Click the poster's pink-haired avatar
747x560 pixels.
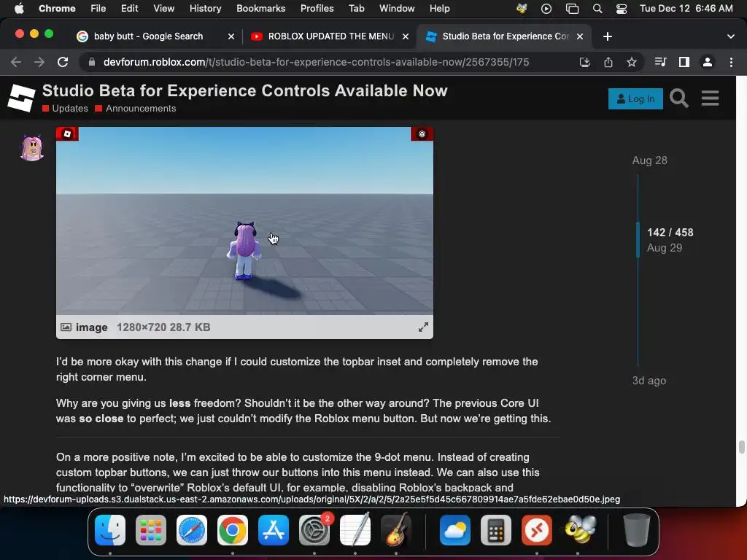click(32, 147)
